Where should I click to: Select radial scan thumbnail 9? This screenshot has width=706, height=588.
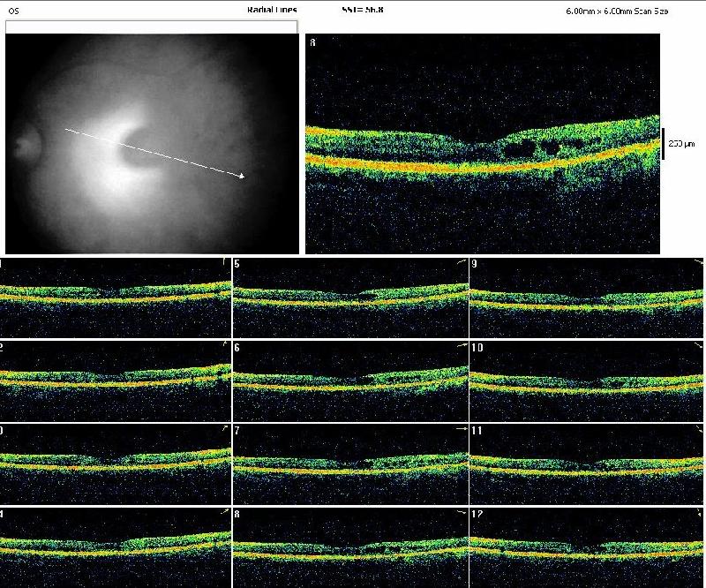[587, 297]
